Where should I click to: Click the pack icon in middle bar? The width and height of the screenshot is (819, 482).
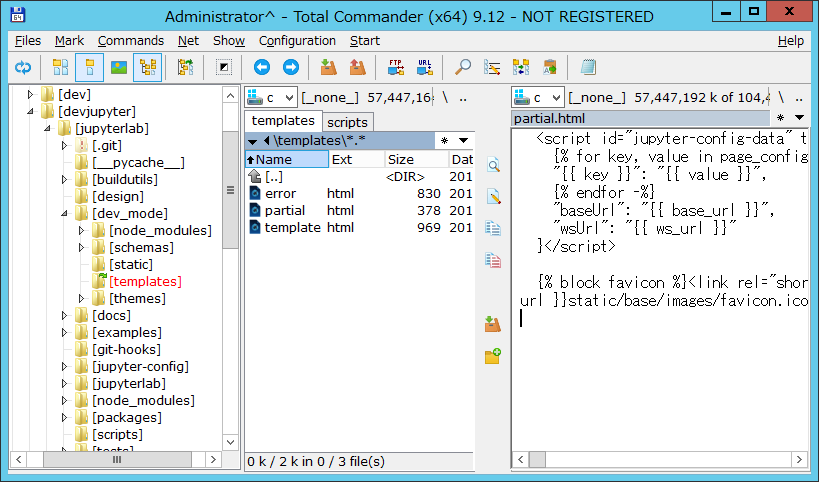[493, 324]
